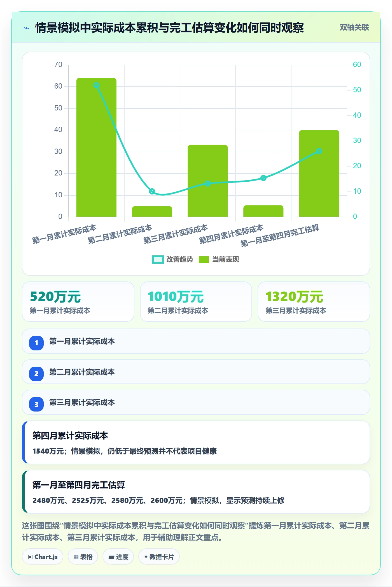Toggle the 当前表现 legend item

point(219,260)
